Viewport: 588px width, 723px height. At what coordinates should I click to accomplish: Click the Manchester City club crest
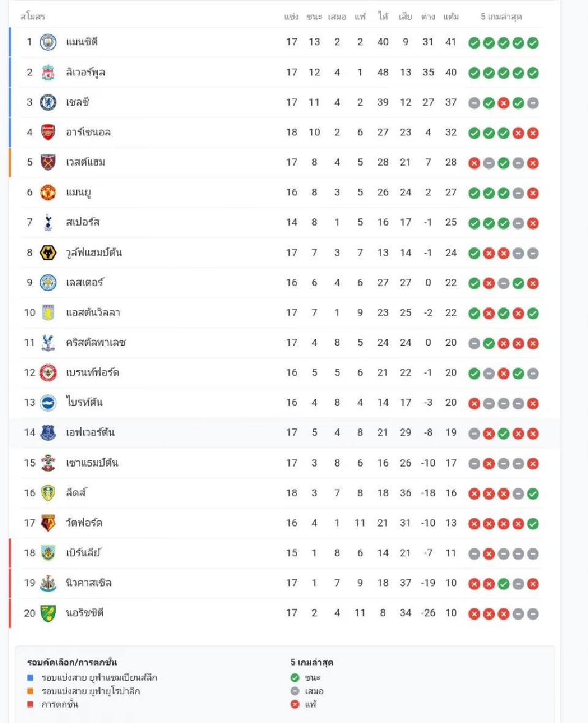[48, 42]
